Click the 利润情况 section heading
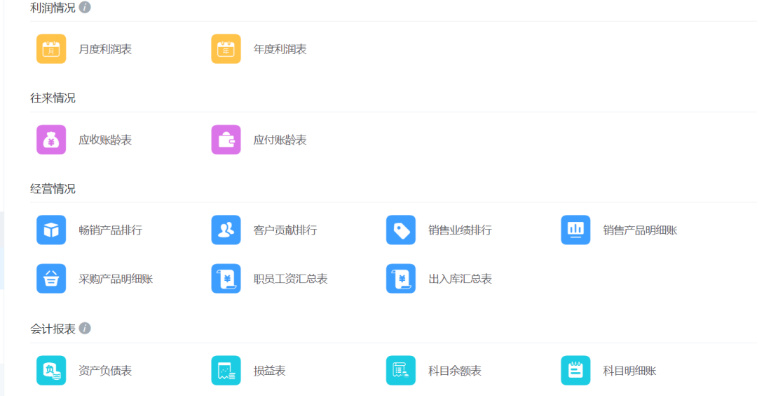This screenshot has width=758, height=396. tap(53, 8)
